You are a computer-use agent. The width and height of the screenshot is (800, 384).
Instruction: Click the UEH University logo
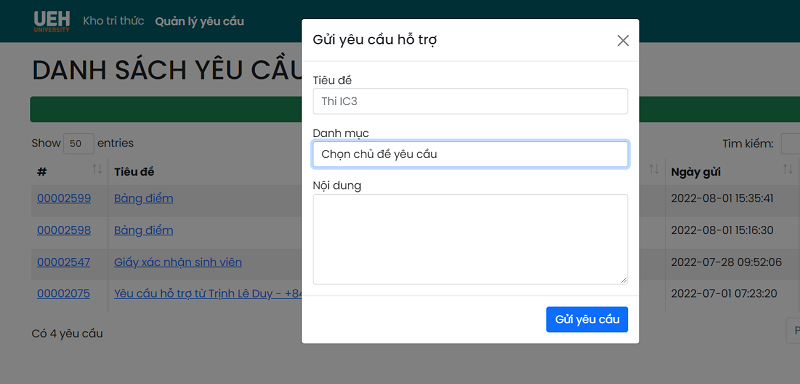(x=52, y=21)
